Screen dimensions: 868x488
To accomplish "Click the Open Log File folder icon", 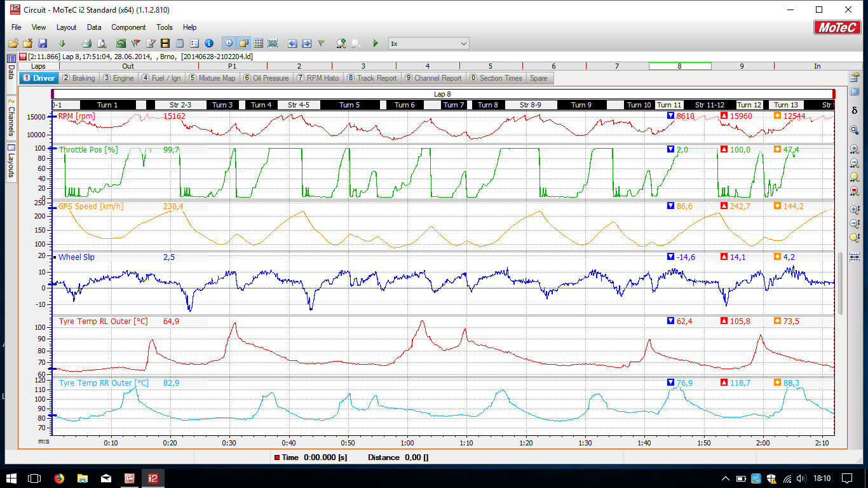I will (x=13, y=43).
